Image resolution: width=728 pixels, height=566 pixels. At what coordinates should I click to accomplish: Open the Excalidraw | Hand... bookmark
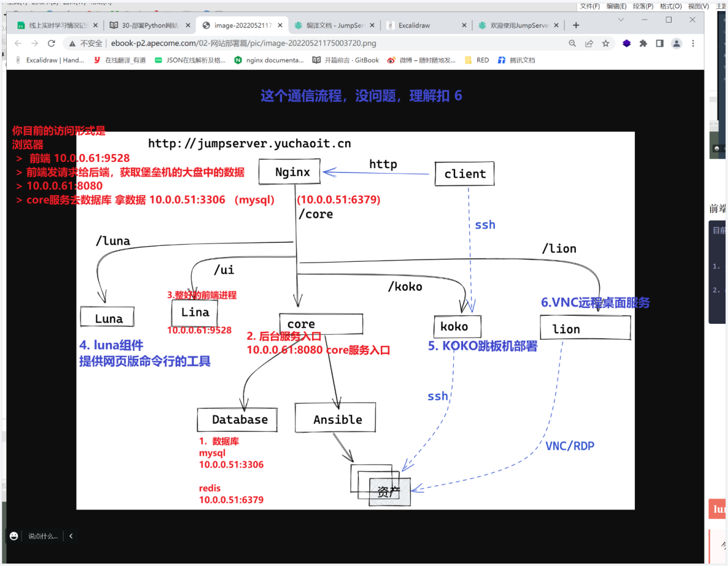click(50, 60)
